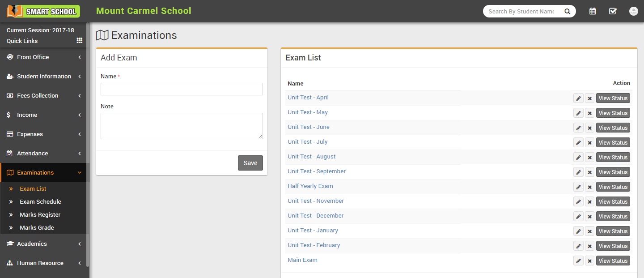Image resolution: width=644 pixels, height=278 pixels.
Task: Select Marks Grade in sidebar
Action: pyautogui.click(x=37, y=228)
